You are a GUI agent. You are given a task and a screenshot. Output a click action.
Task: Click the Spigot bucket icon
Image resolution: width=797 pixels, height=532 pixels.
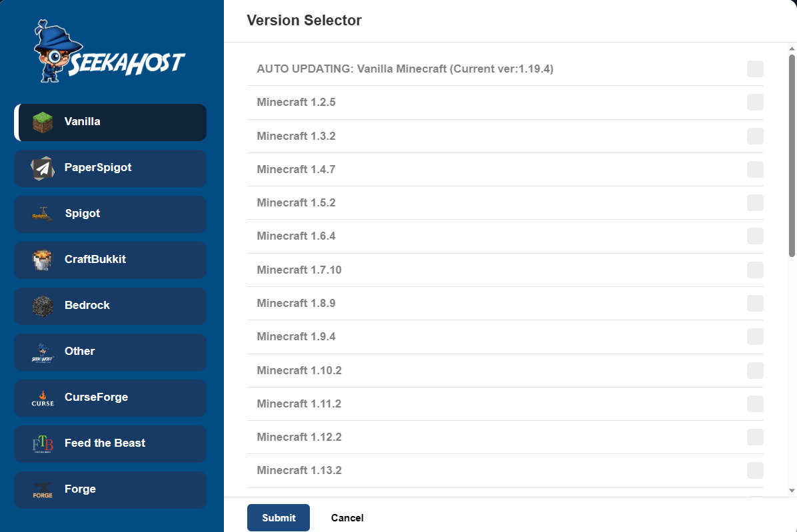click(x=41, y=214)
